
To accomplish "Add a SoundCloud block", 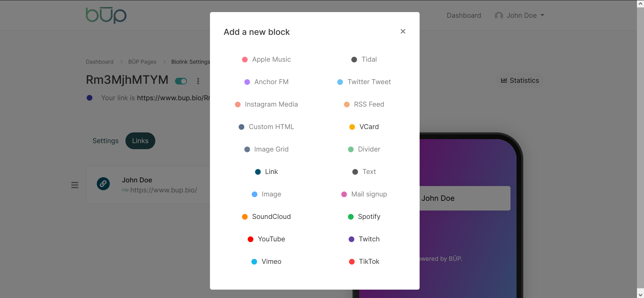I will pos(266,217).
